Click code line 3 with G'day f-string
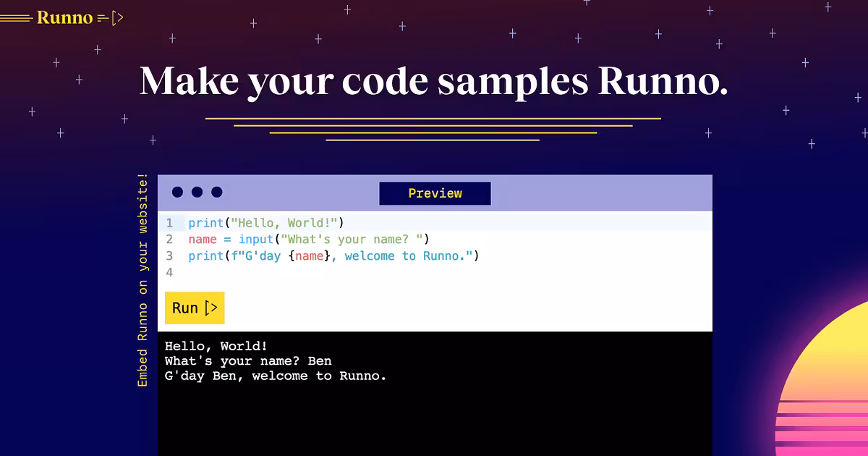 [334, 256]
